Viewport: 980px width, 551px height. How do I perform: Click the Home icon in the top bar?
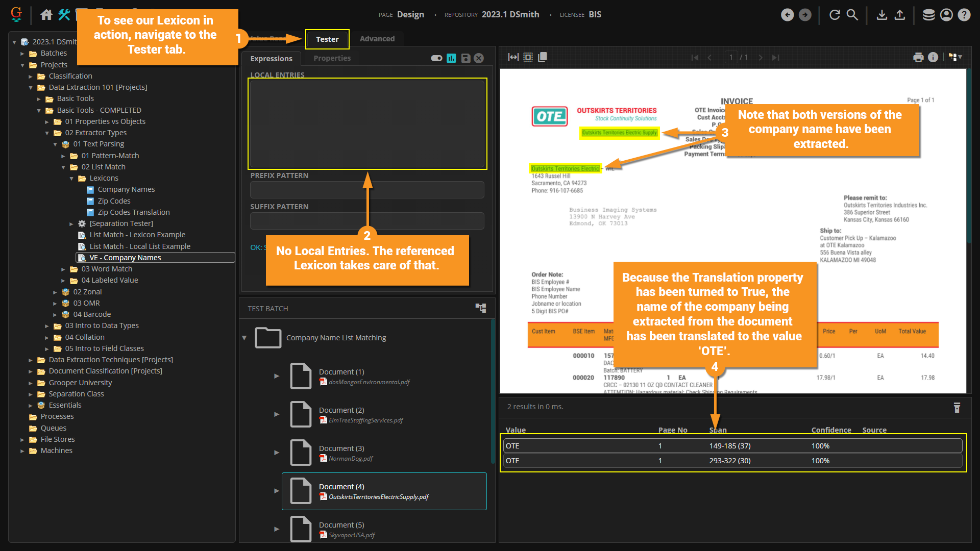pos(46,15)
